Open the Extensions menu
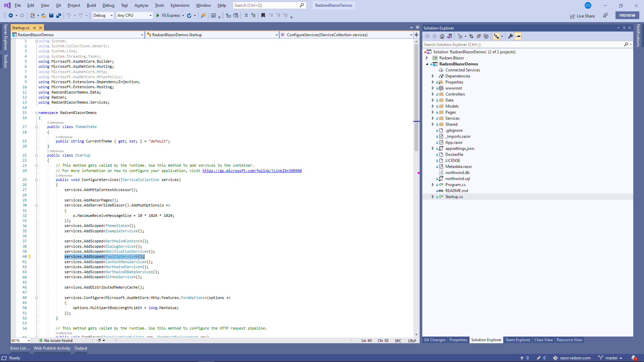The width and height of the screenshot is (644, 362). [x=180, y=5]
